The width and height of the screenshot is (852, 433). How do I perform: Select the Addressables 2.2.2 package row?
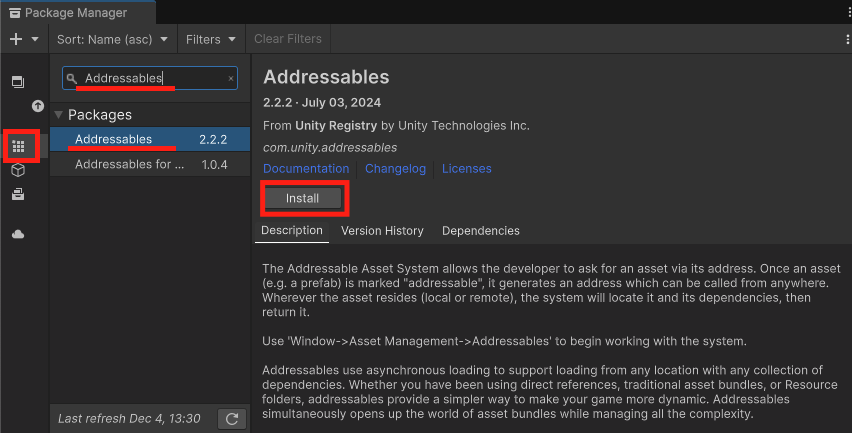pos(150,139)
